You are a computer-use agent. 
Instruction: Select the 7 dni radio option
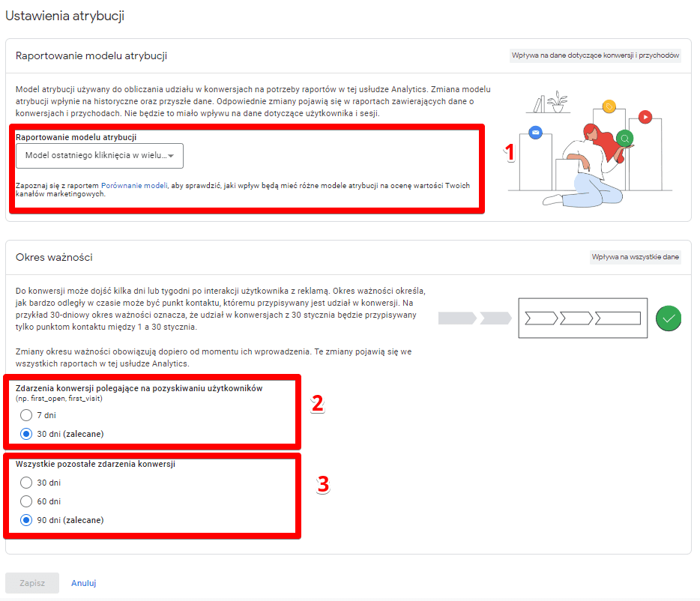point(27,415)
